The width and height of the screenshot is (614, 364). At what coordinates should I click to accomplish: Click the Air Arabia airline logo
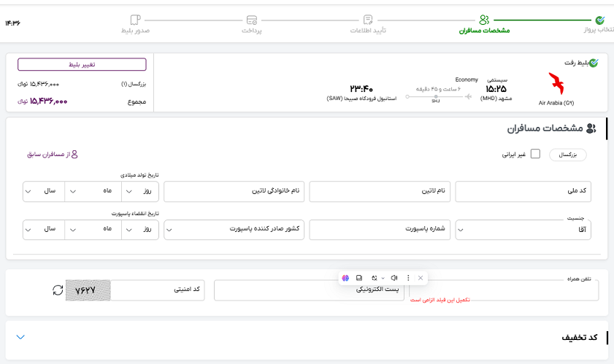[x=556, y=83]
